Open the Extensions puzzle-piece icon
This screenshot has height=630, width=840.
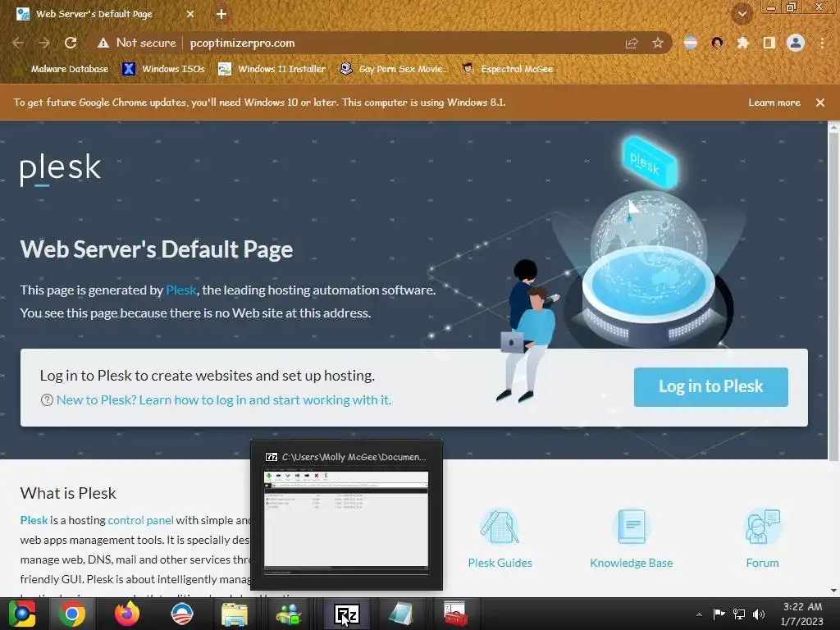pyautogui.click(x=742, y=43)
